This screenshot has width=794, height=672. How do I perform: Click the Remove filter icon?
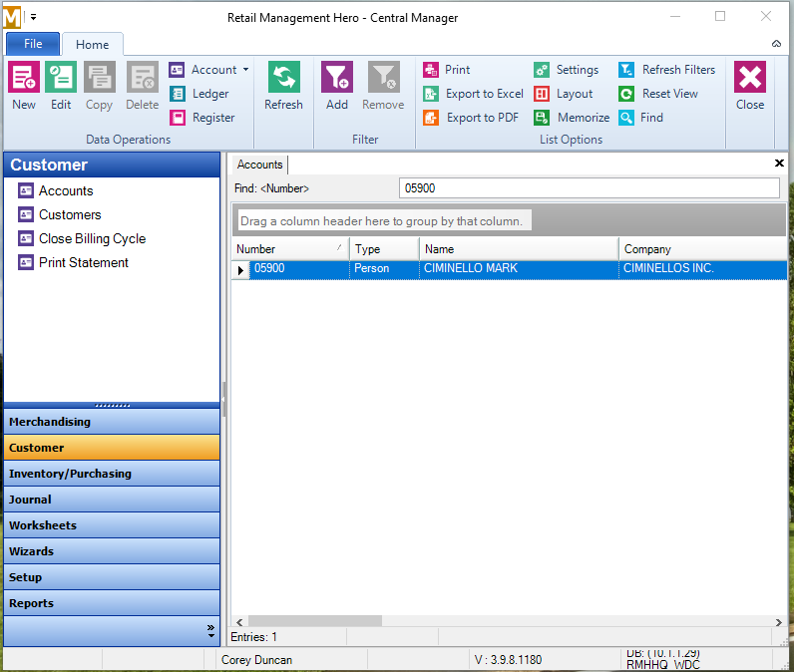click(x=384, y=77)
